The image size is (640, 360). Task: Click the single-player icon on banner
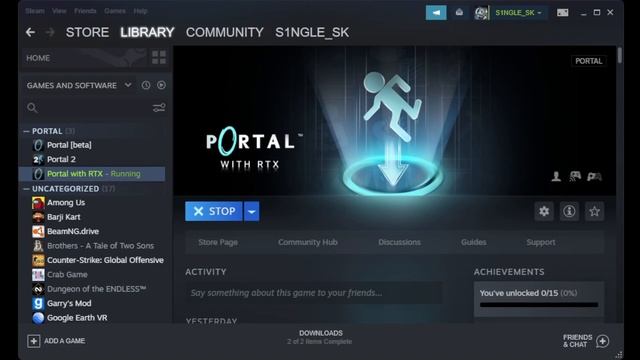(556, 176)
